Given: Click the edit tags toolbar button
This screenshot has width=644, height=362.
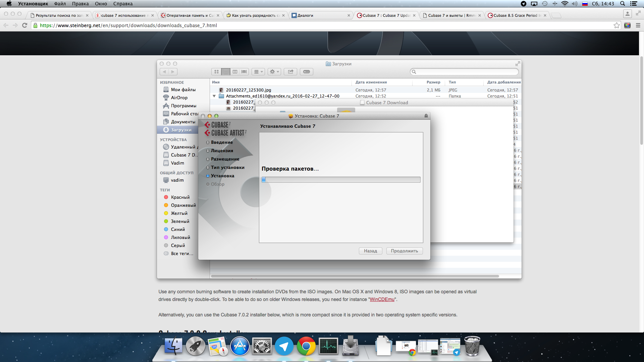Looking at the screenshot, I should coord(306,72).
